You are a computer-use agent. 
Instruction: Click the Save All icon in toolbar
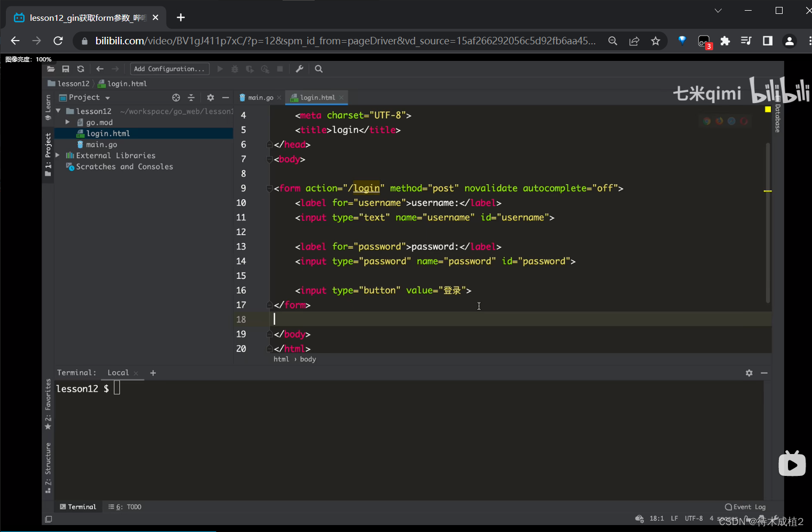pos(66,69)
